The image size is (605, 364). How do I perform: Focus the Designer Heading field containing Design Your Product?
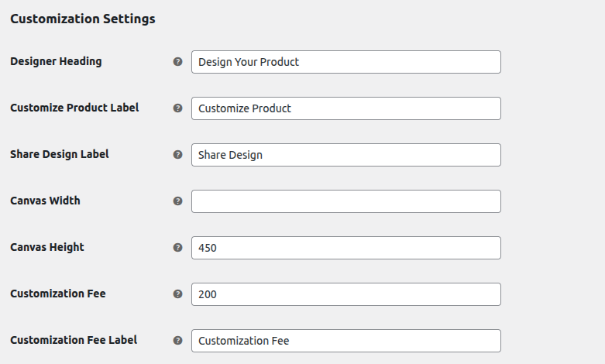click(x=346, y=62)
